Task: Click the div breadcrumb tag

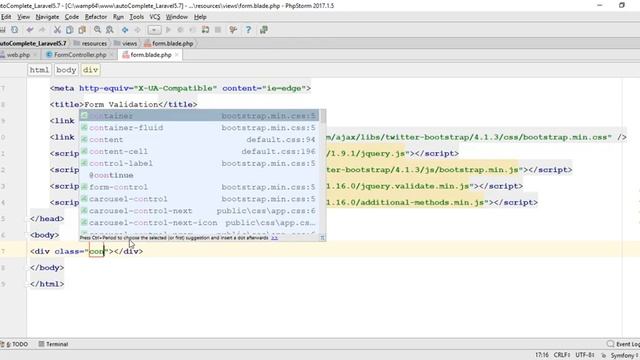Action: [91, 70]
